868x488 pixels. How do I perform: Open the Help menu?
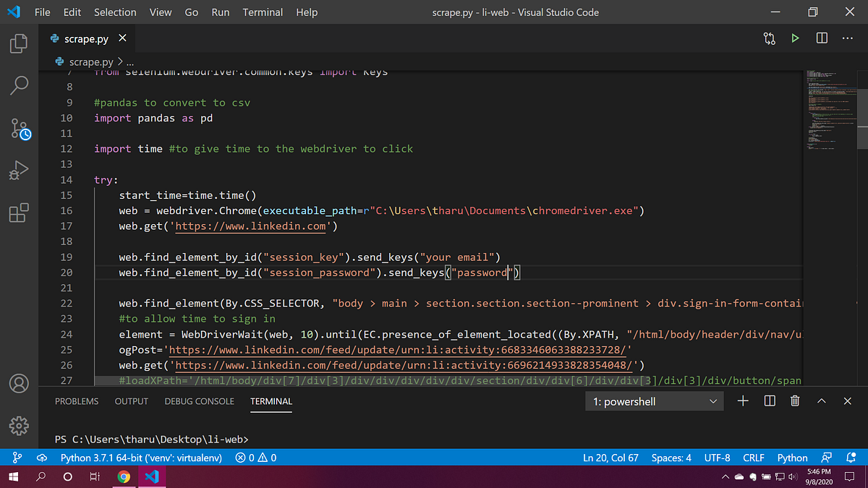coord(307,12)
